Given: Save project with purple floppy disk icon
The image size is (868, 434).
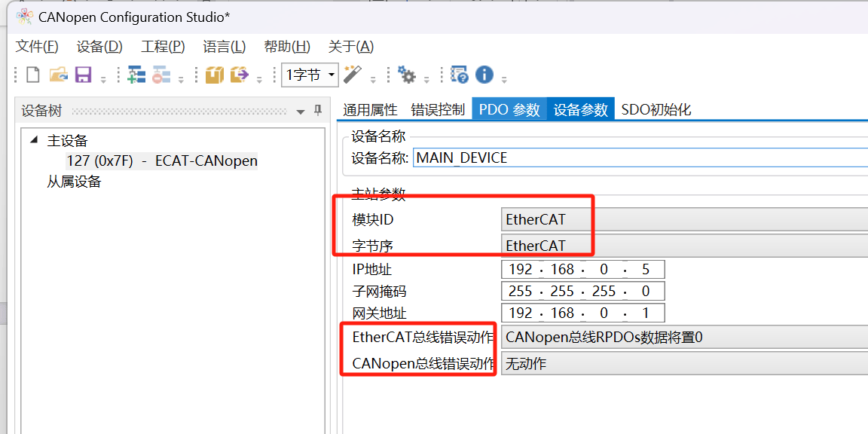Looking at the screenshot, I should 83,75.
